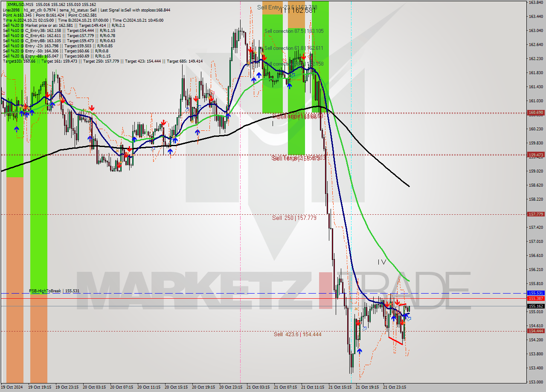Screen dimensions: 546x392
Task: Click the black 155.162 current price tag
Action: (536, 306)
